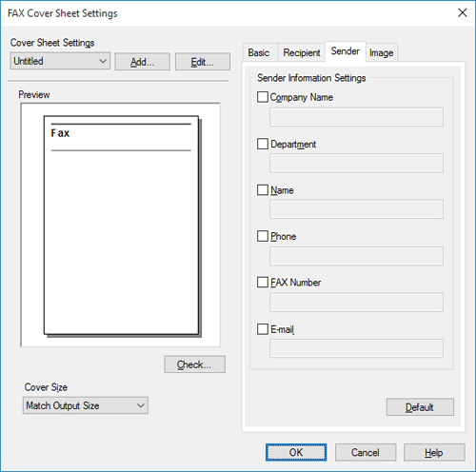Enable the Phone checkbox

pos(263,236)
